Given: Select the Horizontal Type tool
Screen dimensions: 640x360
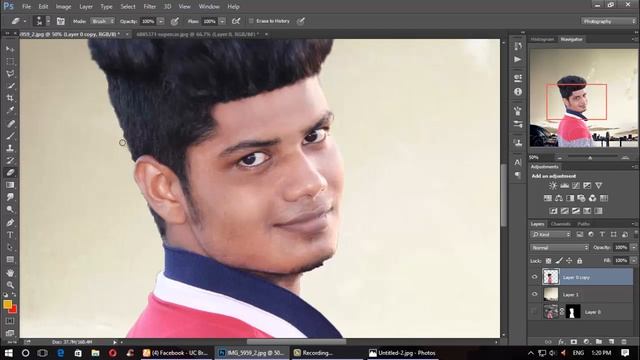Looking at the screenshot, I should [10, 235].
